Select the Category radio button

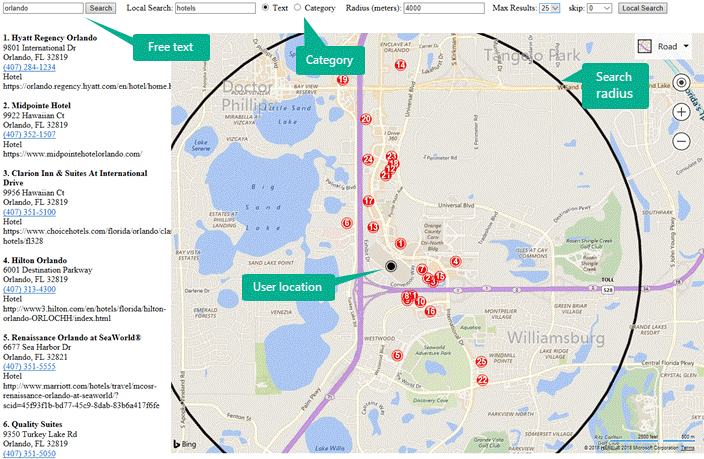click(x=298, y=7)
